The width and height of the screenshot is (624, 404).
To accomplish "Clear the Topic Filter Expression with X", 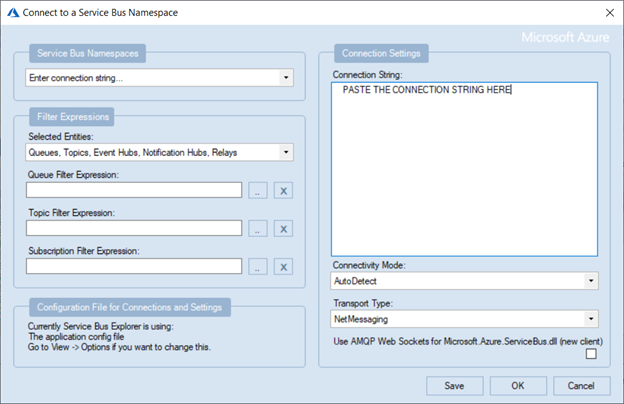I will coord(283,228).
